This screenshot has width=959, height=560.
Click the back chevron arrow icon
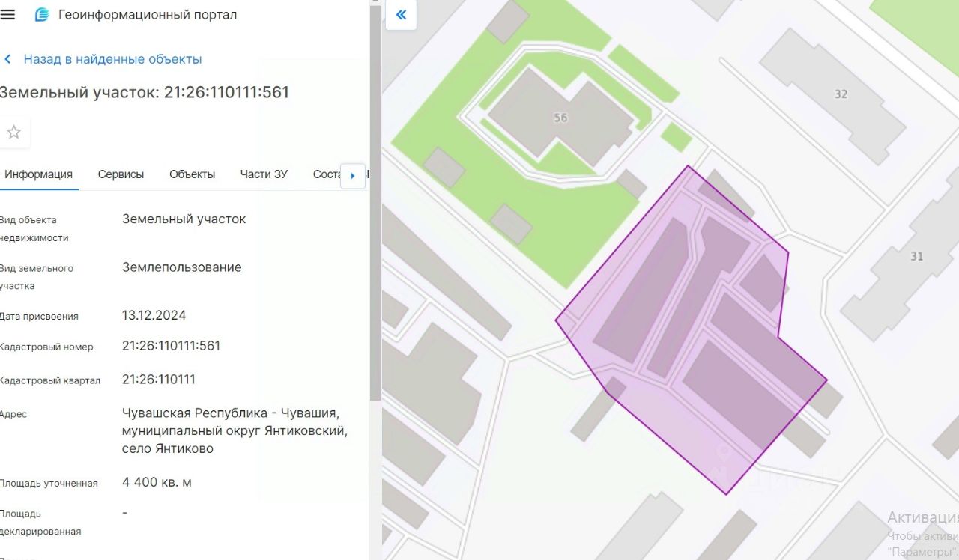click(8, 59)
